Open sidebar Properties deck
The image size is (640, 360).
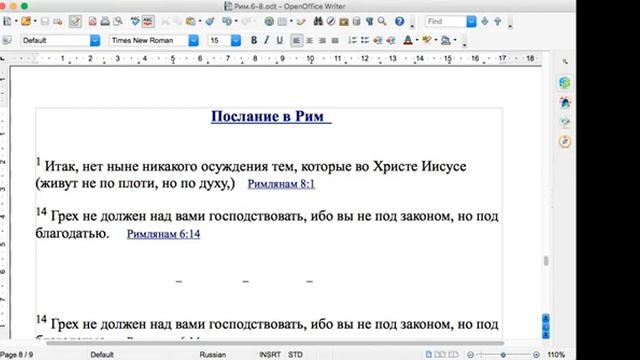(565, 83)
